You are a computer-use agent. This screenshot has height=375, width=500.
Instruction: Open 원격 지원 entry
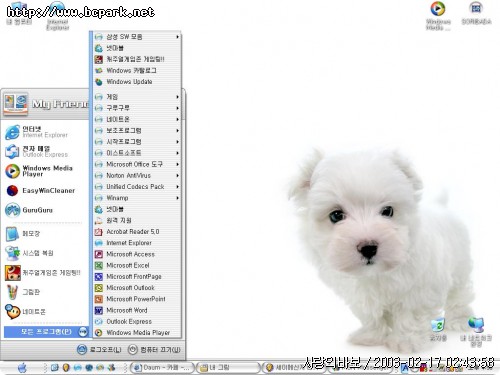pyautogui.click(x=137, y=220)
